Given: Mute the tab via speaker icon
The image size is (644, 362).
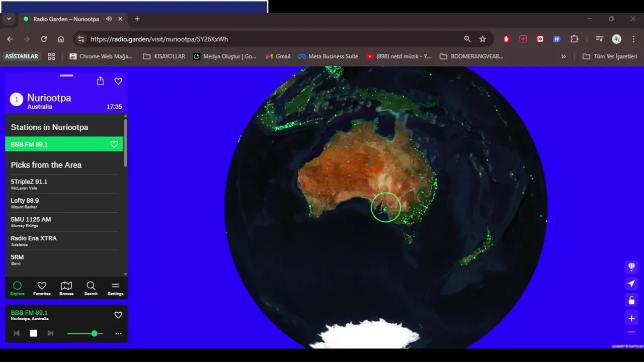Looking at the screenshot, I should coord(109,19).
